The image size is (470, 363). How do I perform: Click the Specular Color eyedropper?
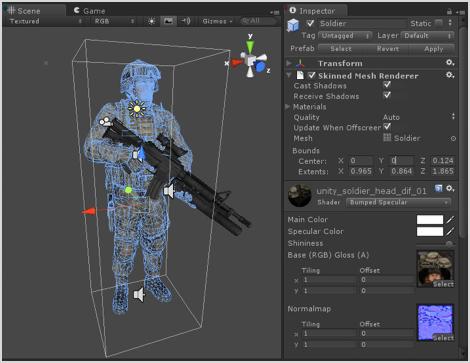[450, 231]
